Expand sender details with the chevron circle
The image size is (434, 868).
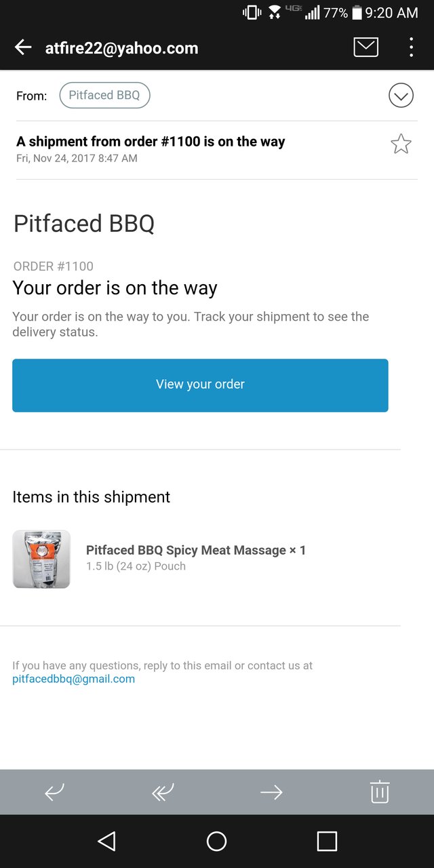[401, 96]
